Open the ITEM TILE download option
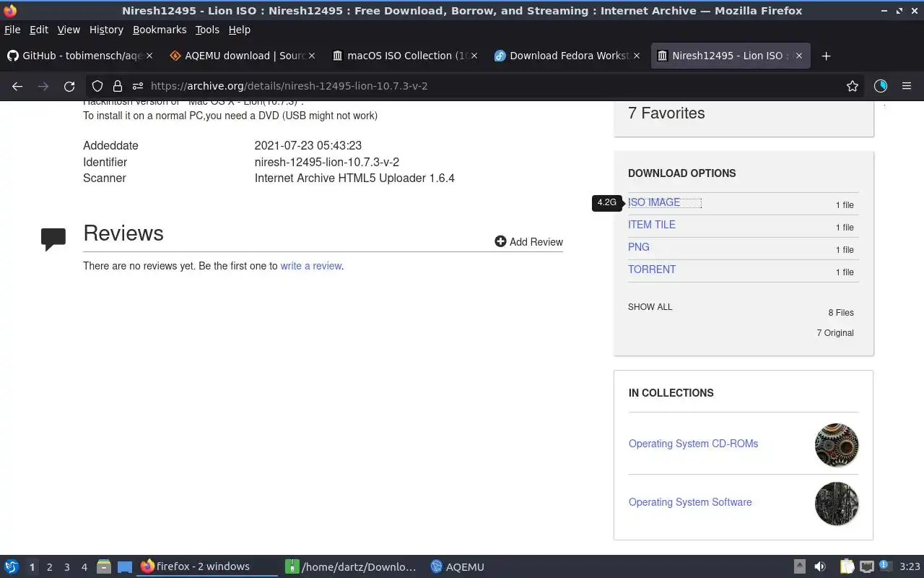This screenshot has height=578, width=924. pos(652,225)
